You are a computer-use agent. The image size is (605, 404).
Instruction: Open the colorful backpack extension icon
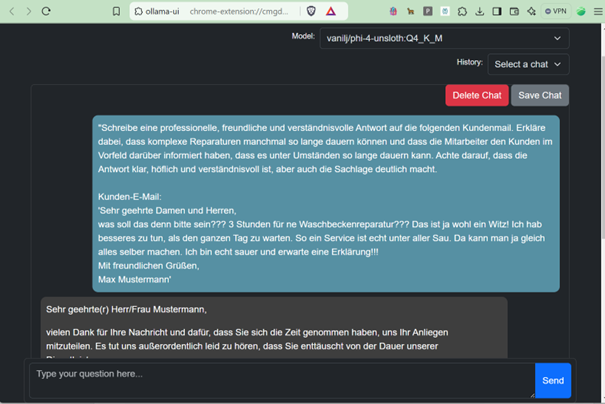click(x=393, y=11)
